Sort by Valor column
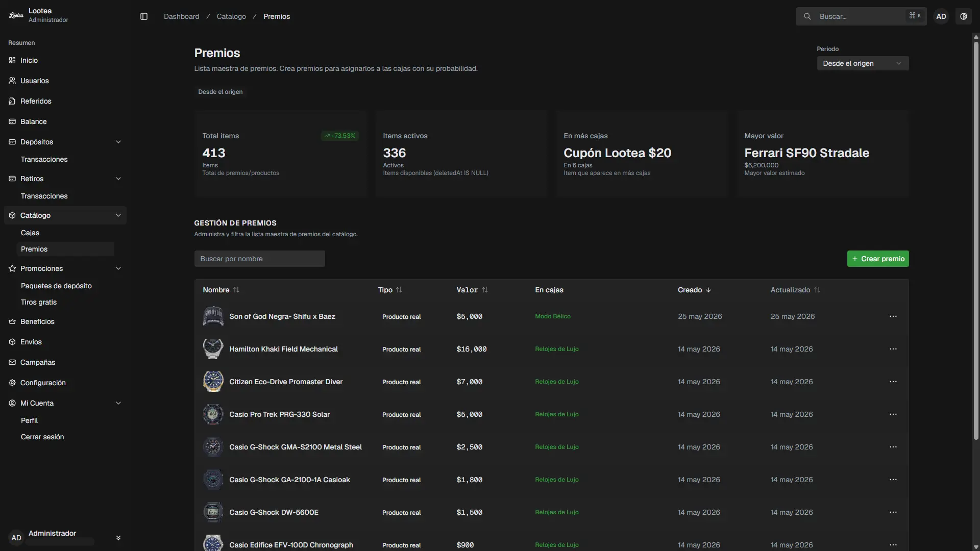This screenshot has height=551, width=980. [472, 290]
